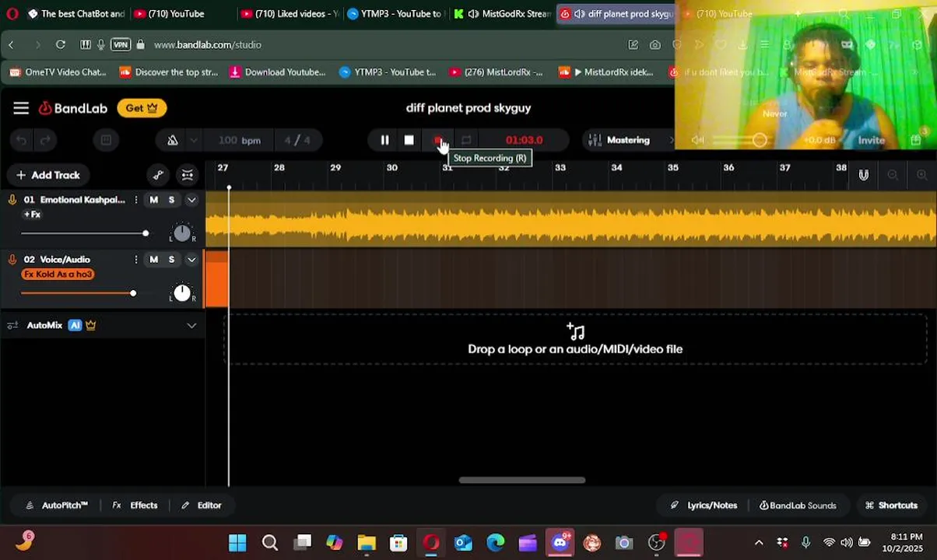Click the microphone icon on track 01
Viewport: 937px width, 560px height.
(12, 200)
